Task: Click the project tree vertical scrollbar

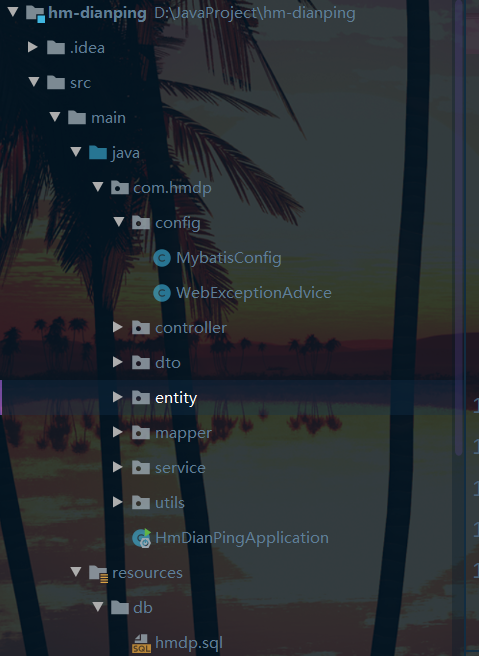Action: [459, 228]
